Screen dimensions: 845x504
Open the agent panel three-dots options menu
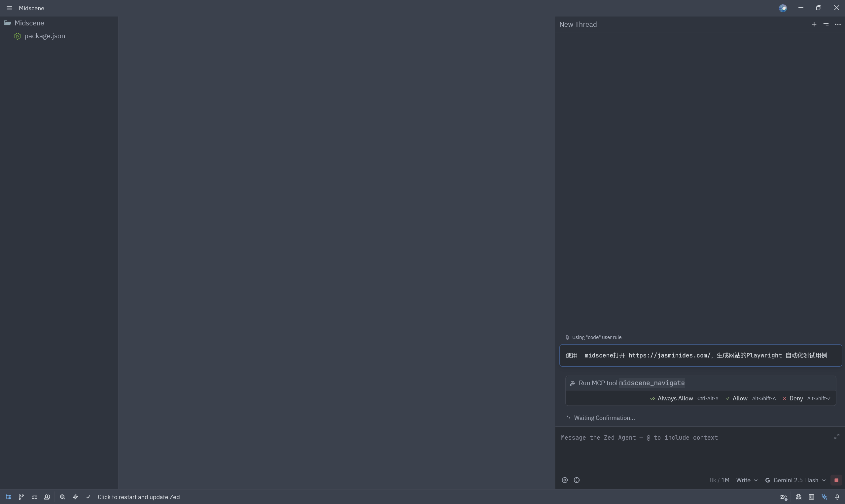click(x=838, y=24)
